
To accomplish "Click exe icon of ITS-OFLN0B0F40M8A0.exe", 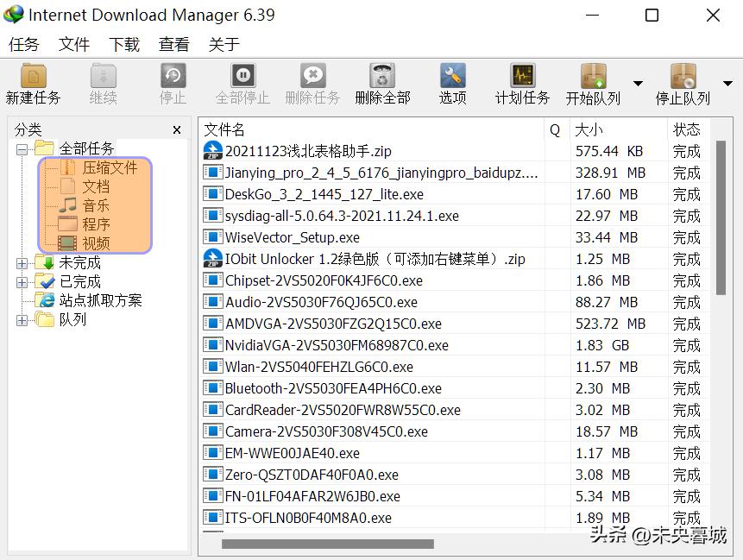I will tap(213, 517).
